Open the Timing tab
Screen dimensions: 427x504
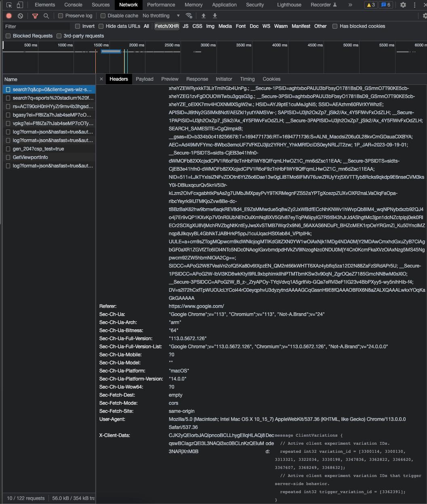click(x=247, y=79)
